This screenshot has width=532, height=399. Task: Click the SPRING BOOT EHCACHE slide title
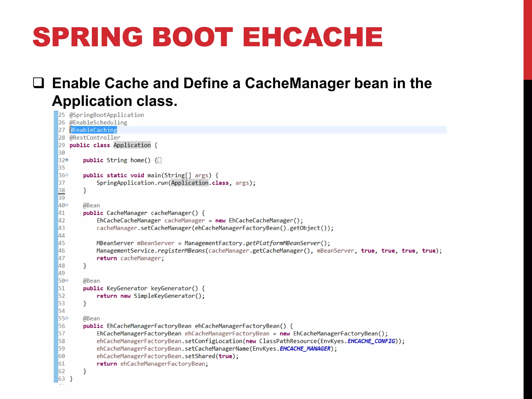pyautogui.click(x=207, y=37)
